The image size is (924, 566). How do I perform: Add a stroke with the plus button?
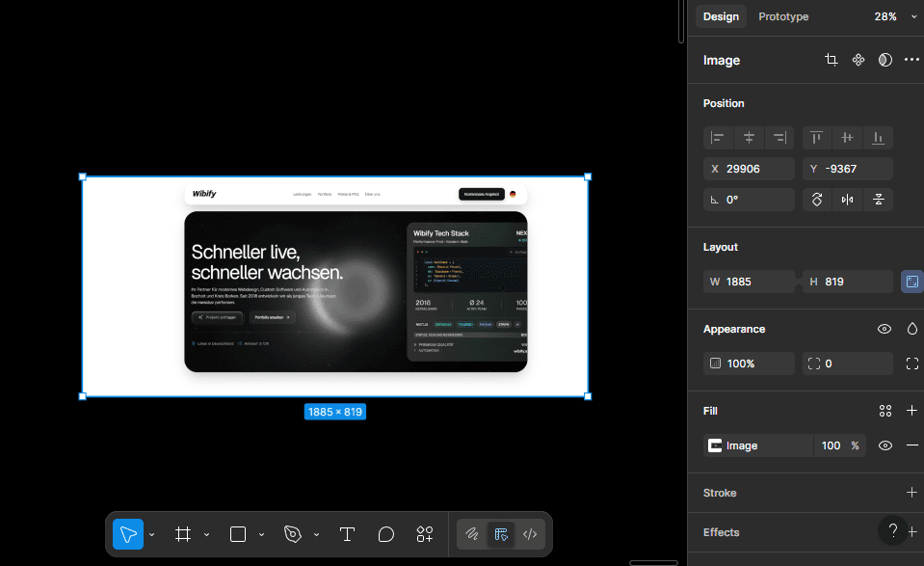click(x=911, y=493)
